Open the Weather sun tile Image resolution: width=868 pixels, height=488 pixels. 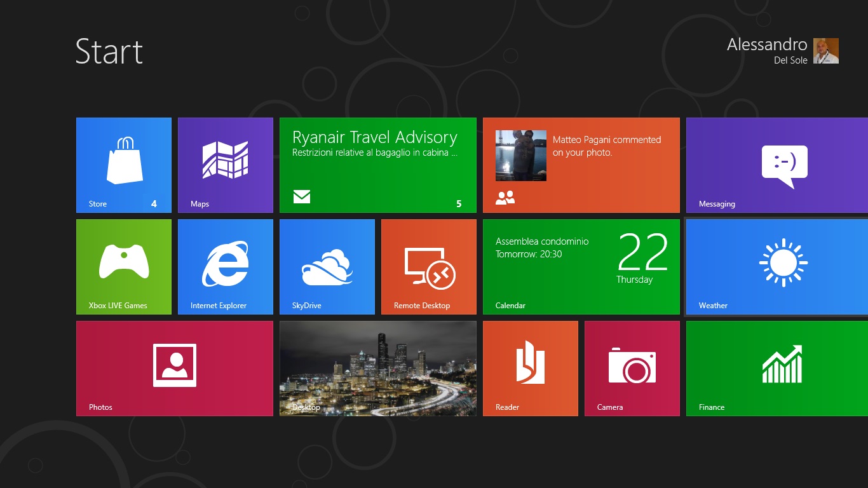pos(777,267)
